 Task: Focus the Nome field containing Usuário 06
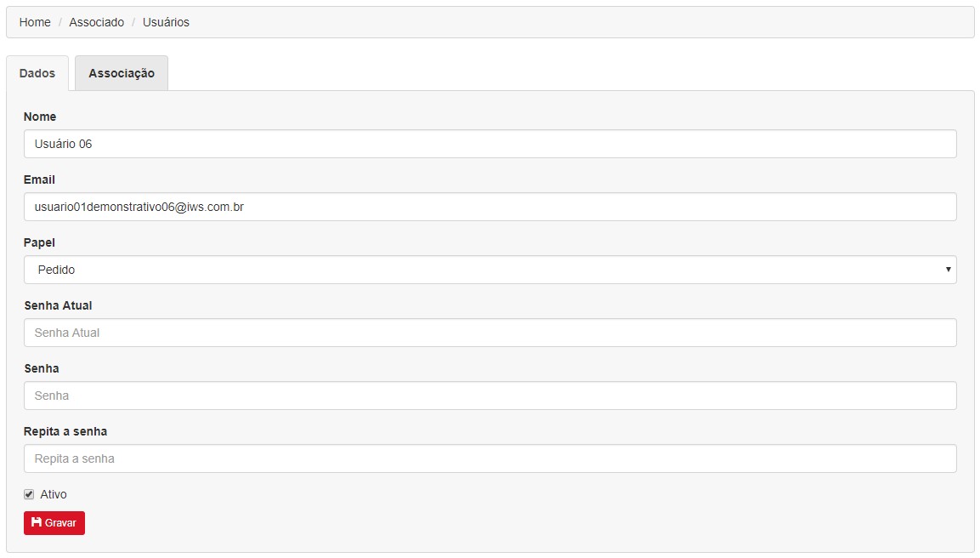490,144
